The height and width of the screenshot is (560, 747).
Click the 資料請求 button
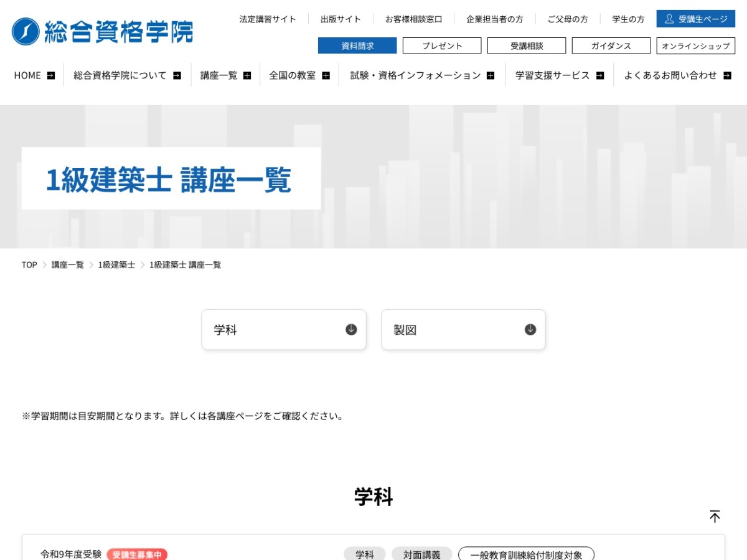[357, 45]
